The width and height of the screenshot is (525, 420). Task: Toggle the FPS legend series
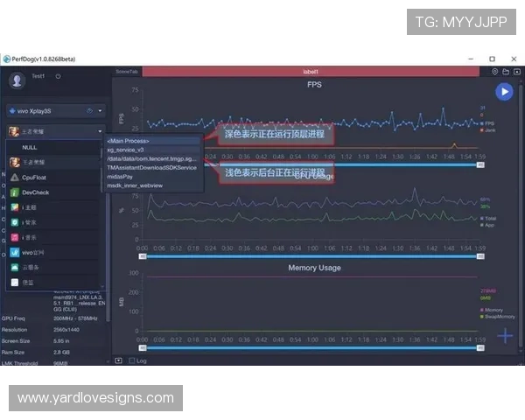pyautogui.click(x=487, y=123)
